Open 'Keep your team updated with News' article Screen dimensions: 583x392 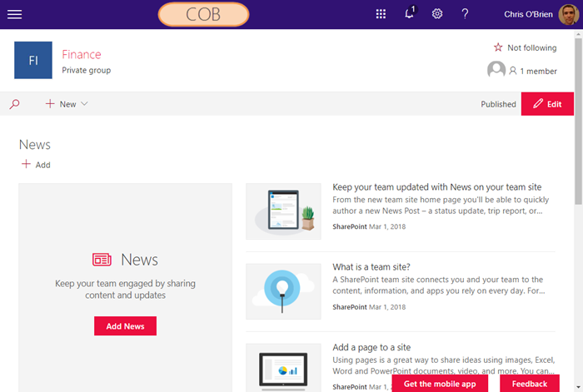tap(437, 187)
